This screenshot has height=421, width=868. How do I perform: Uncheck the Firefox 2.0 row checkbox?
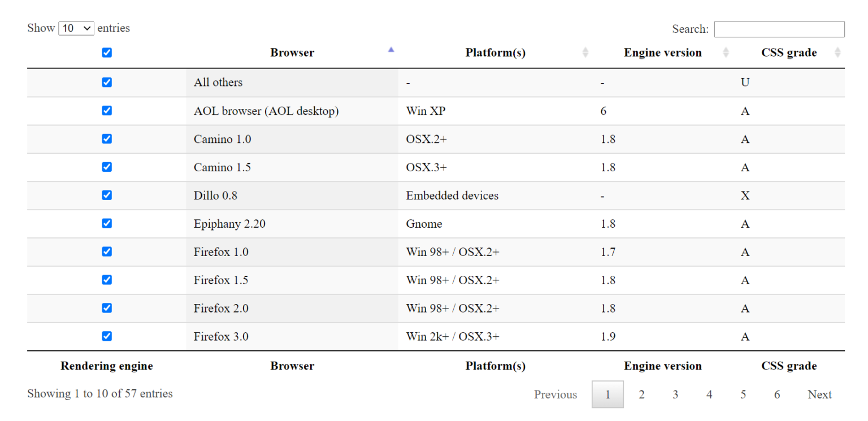[x=107, y=309]
